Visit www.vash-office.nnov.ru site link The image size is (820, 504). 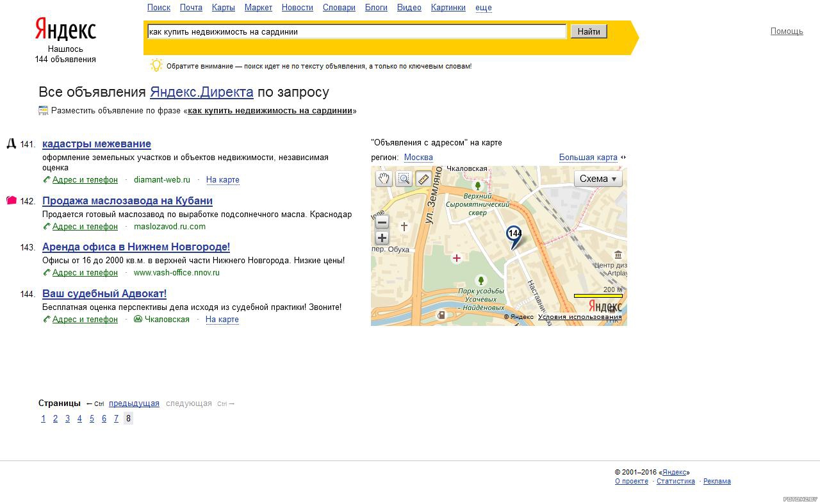point(177,273)
